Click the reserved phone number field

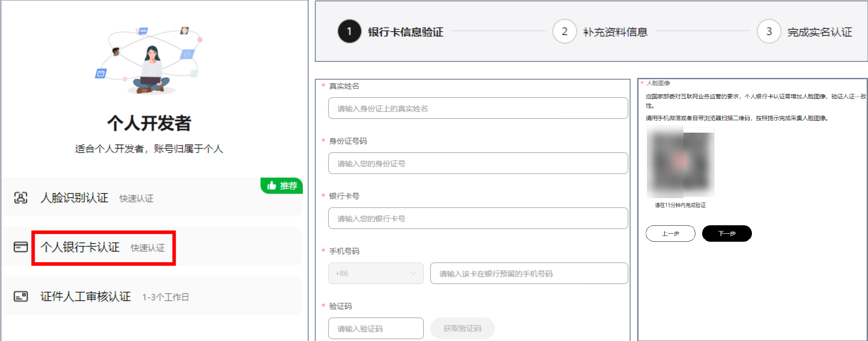[529, 273]
